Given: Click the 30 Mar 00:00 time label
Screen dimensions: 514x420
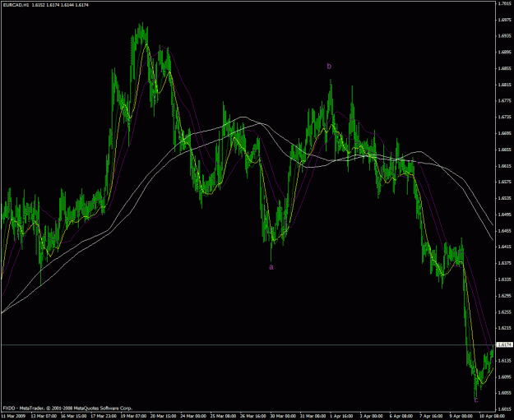Looking at the screenshot, I should pos(283,416).
